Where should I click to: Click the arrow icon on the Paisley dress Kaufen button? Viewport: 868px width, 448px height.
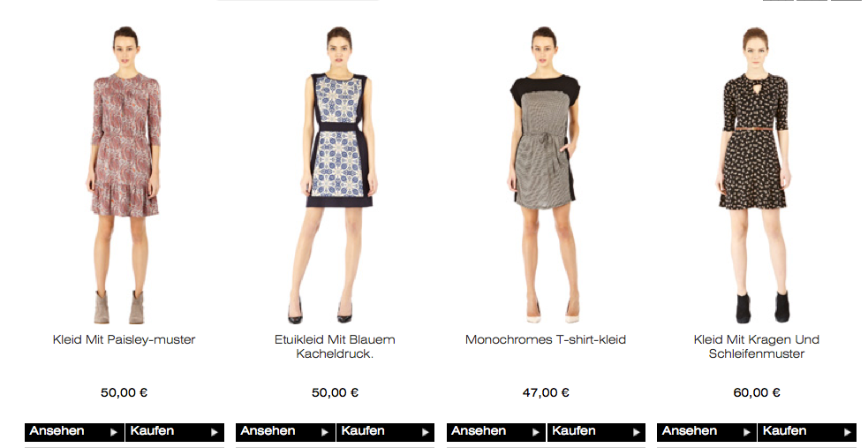pos(215,432)
